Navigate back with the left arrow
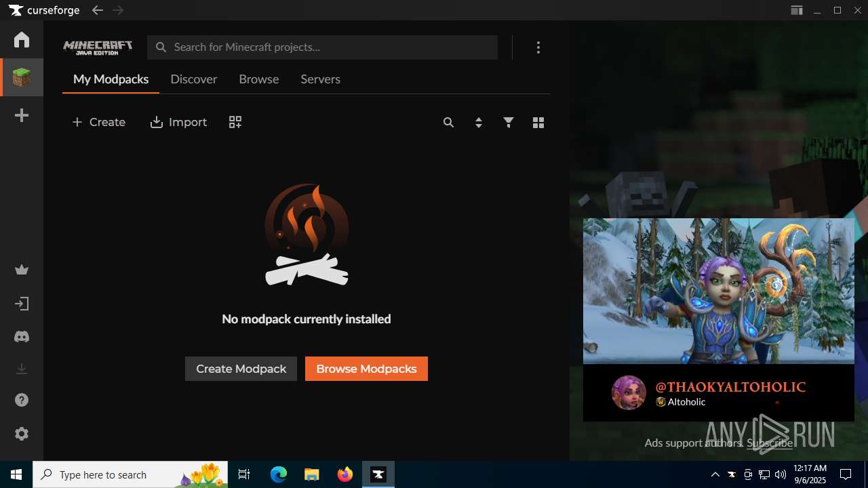The height and width of the screenshot is (488, 868). [98, 10]
